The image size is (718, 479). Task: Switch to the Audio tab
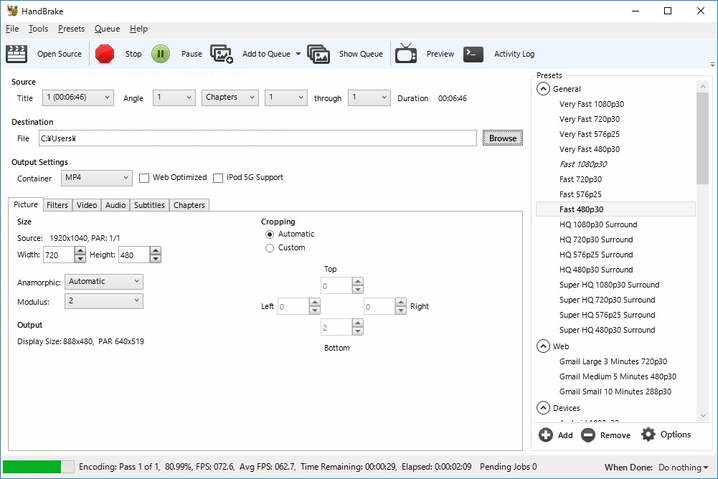(x=115, y=205)
